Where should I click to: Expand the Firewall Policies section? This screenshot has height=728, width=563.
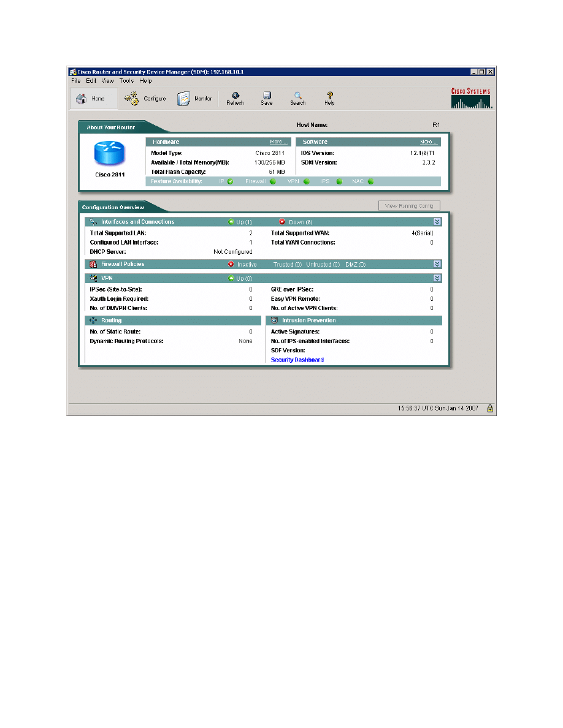[x=437, y=264]
